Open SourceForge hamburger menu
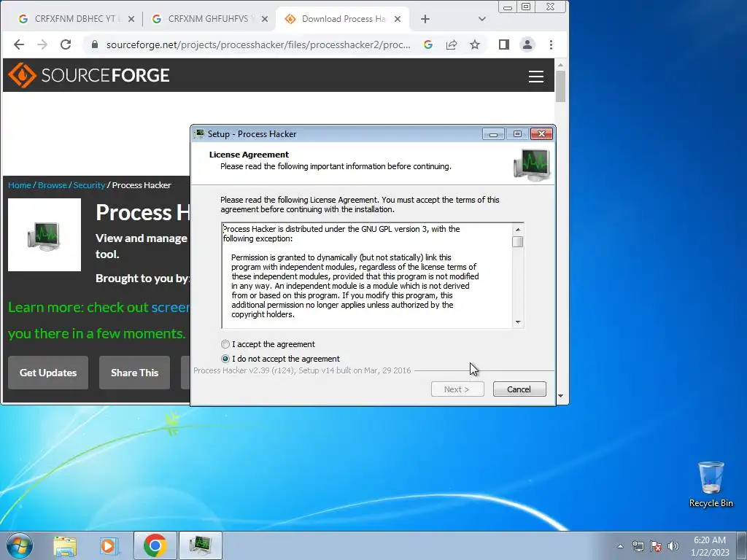Image resolution: width=747 pixels, height=560 pixels. (536, 76)
